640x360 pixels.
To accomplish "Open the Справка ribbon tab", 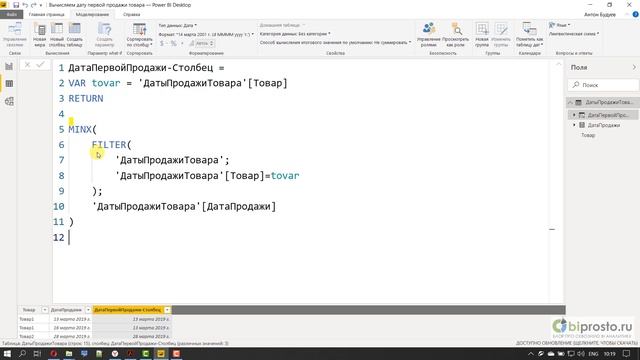I will click(x=131, y=14).
